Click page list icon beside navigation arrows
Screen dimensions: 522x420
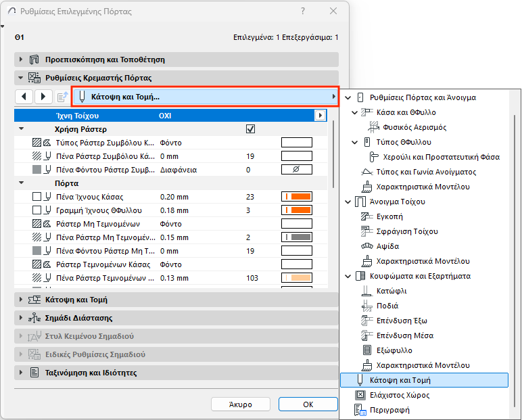[62, 97]
